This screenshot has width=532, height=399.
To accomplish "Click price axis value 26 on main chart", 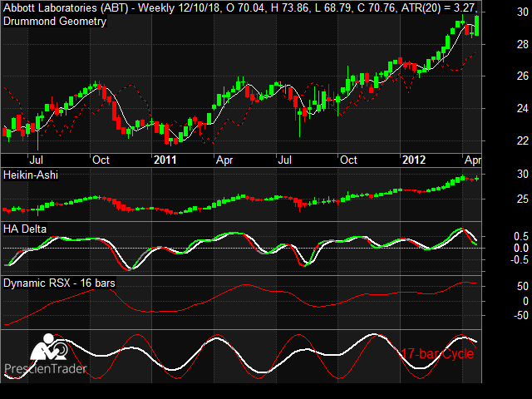I will (523, 76).
